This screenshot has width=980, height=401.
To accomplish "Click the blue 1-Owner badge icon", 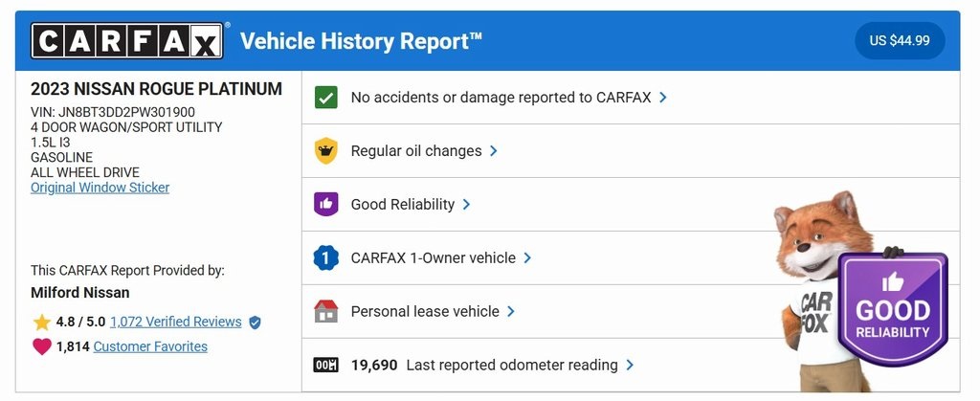I will tap(326, 257).
